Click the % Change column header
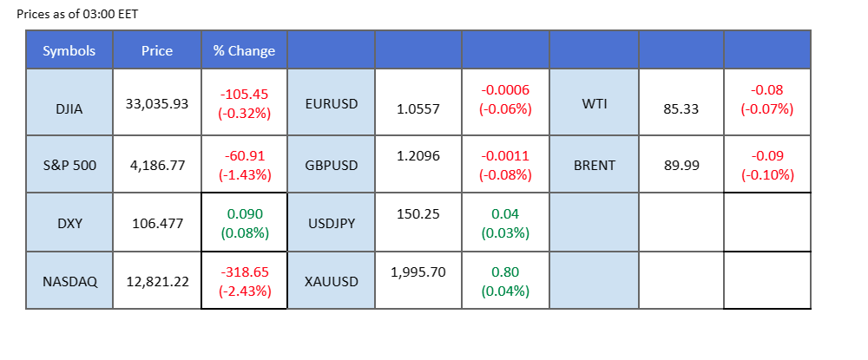This screenshot has height=360, width=868. click(x=244, y=51)
